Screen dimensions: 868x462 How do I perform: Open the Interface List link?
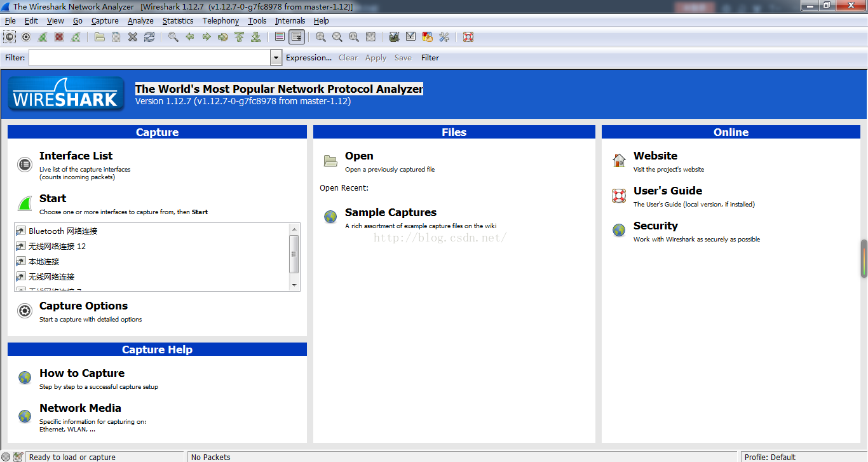(x=76, y=156)
